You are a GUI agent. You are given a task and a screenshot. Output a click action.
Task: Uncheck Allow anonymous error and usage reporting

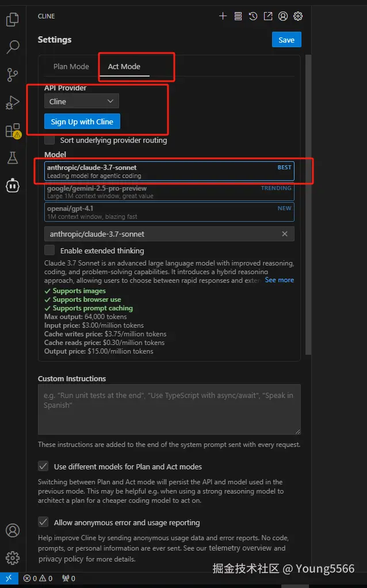(44, 522)
